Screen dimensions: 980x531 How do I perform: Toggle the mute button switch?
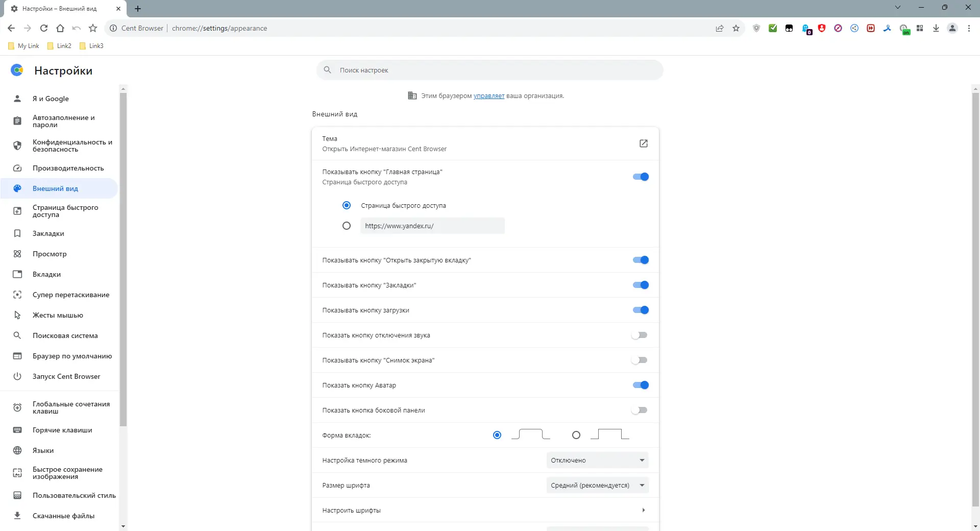(640, 335)
